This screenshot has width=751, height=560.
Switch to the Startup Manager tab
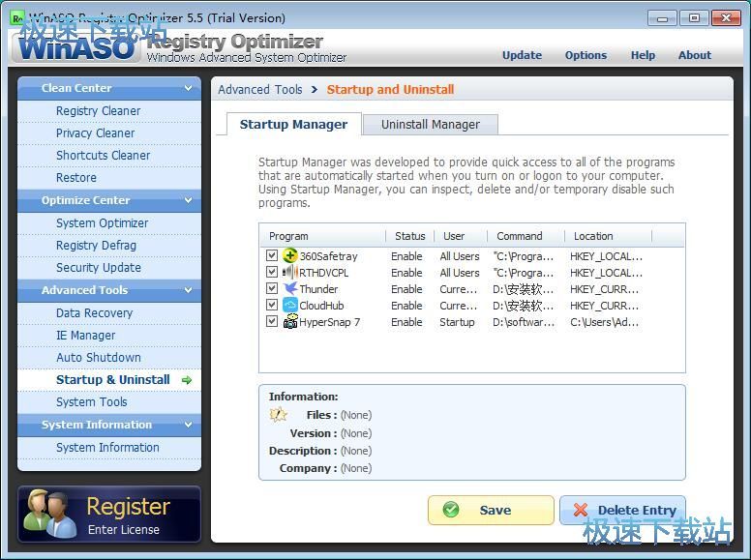tap(293, 125)
